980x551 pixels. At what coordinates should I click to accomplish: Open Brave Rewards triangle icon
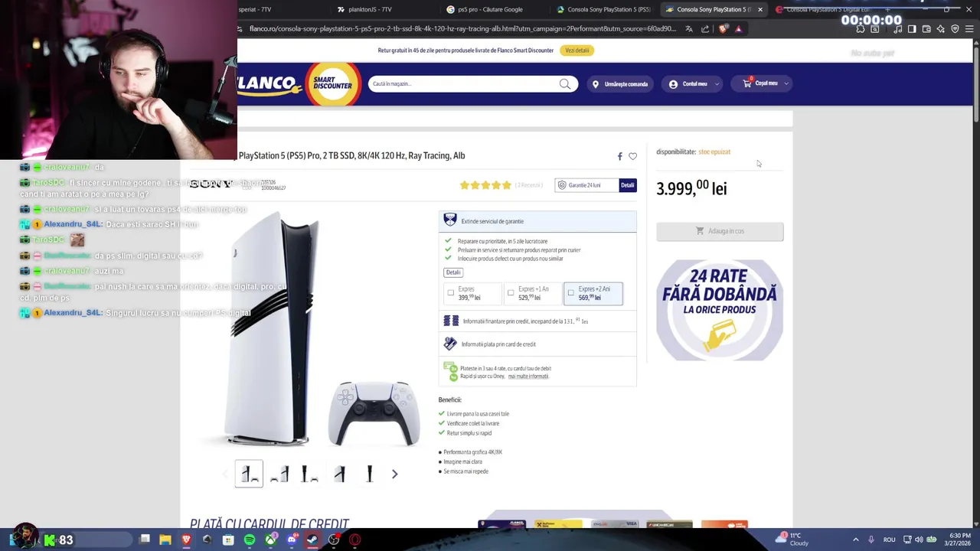[x=738, y=29]
